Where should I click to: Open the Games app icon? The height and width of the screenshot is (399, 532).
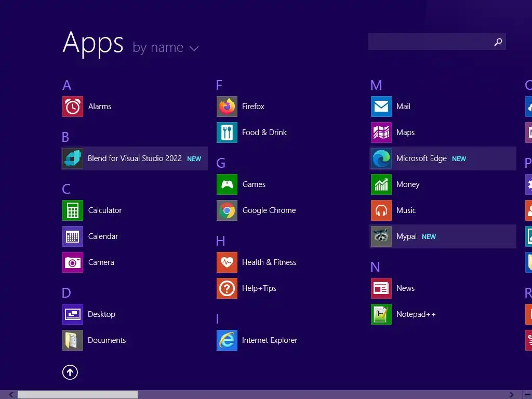point(227,184)
